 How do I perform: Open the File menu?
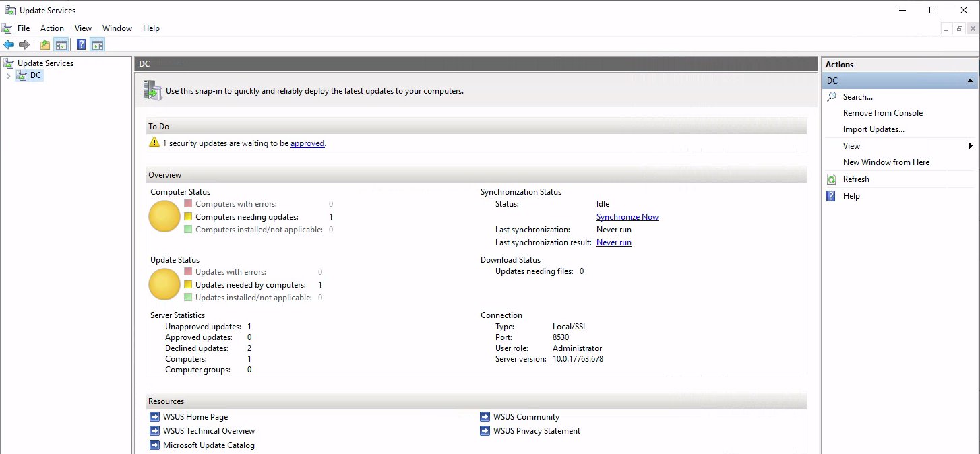24,28
